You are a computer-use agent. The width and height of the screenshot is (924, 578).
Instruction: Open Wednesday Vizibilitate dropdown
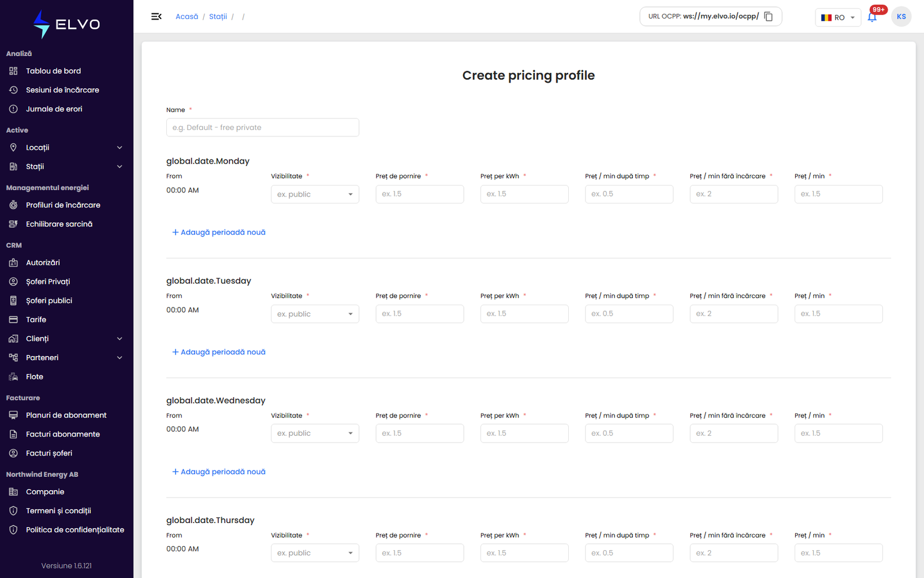[315, 433]
